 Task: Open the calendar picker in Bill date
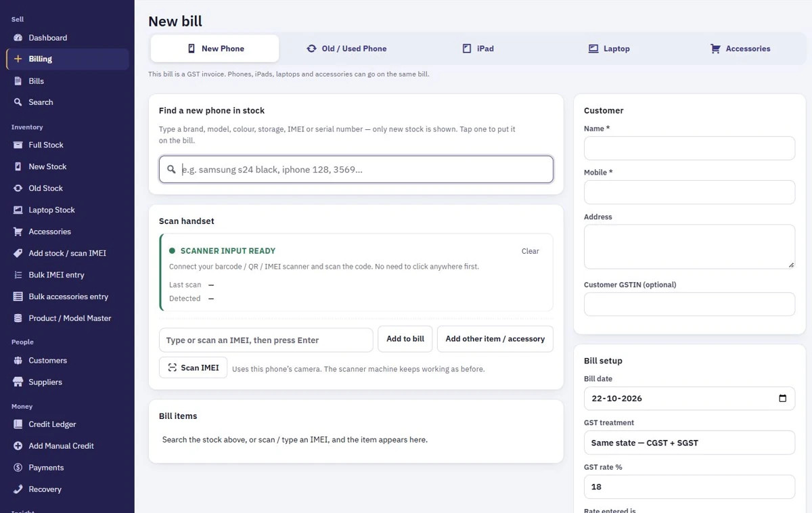782,398
